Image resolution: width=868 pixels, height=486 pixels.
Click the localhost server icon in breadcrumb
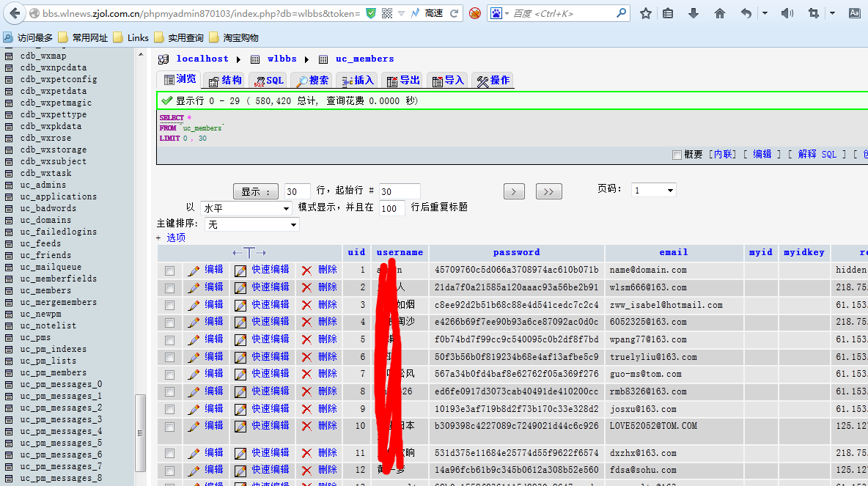pyautogui.click(x=163, y=59)
